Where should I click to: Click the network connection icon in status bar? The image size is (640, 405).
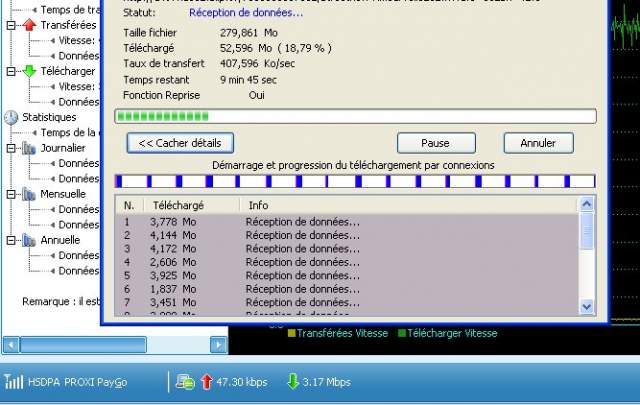pos(185,381)
